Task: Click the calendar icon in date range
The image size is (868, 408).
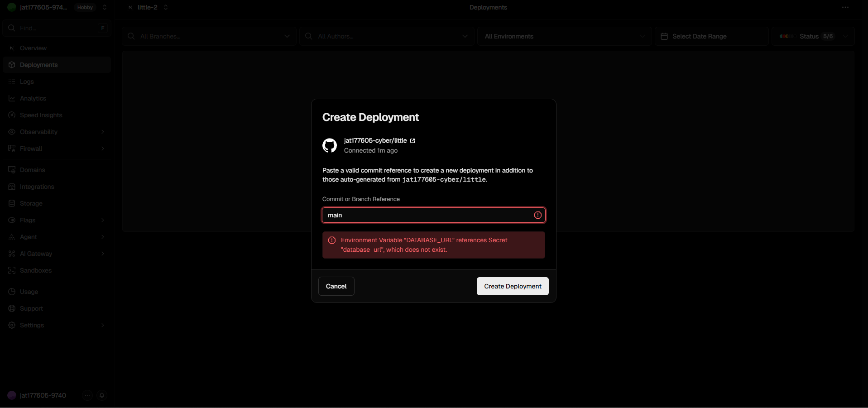Action: (664, 36)
